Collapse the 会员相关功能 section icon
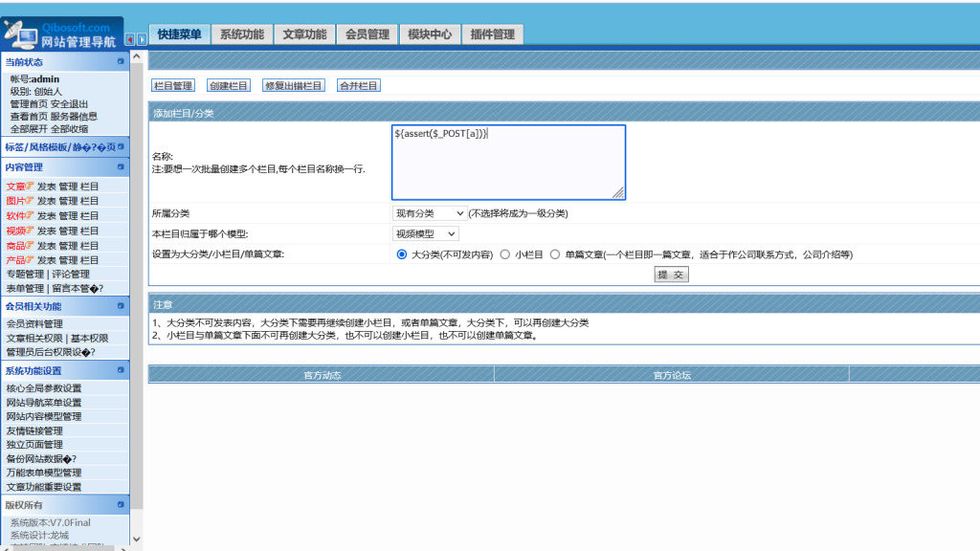Image resolution: width=980 pixels, height=551 pixels. click(121, 306)
